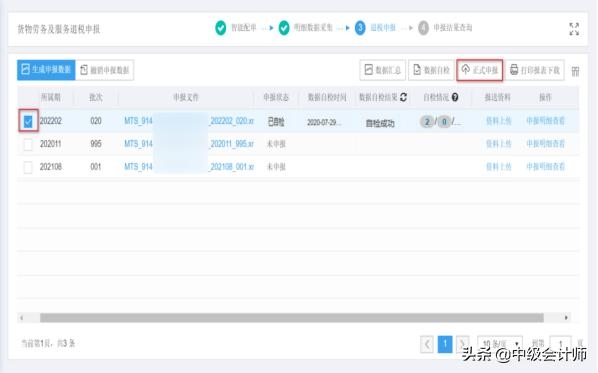The width and height of the screenshot is (598, 373).
Task: Click the 2020-07-29 self-check time cell
Action: 324,122
